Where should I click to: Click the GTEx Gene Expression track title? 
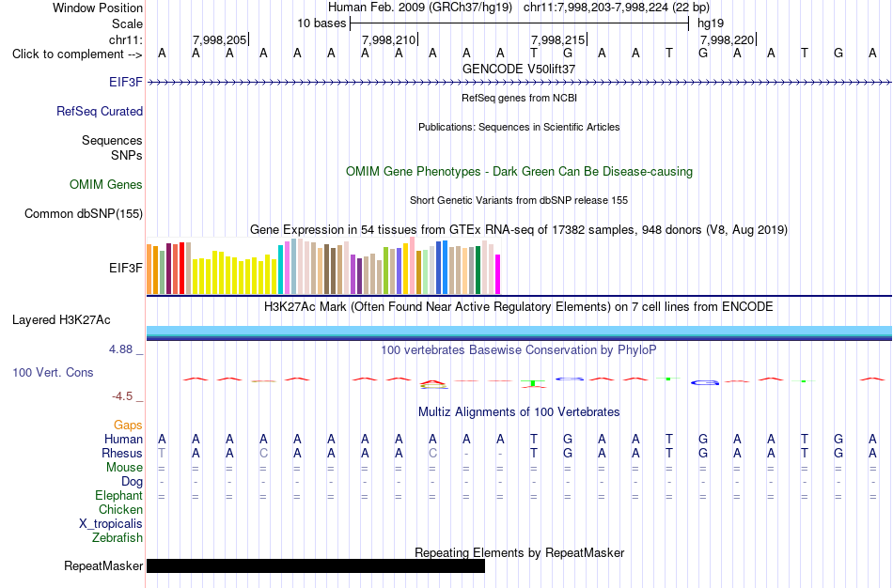(519, 230)
